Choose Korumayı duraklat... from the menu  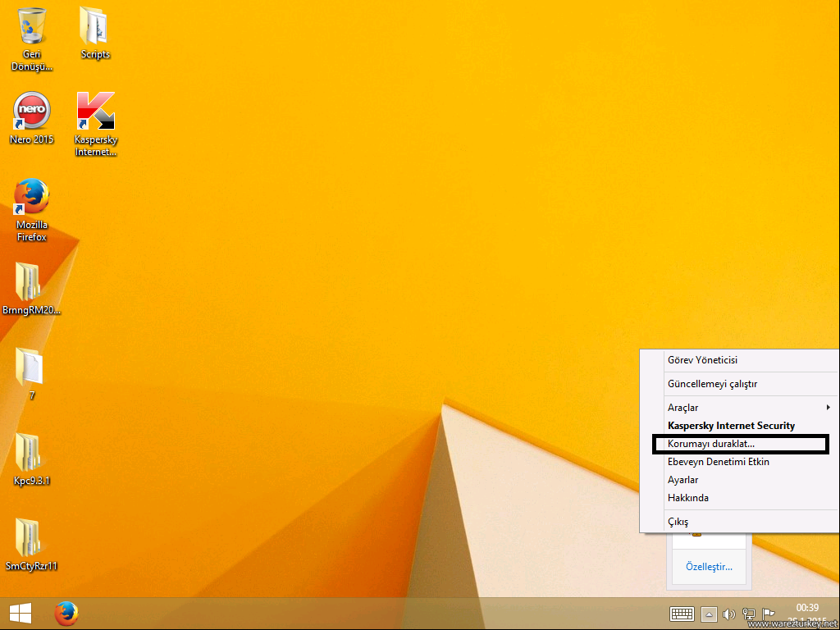pyautogui.click(x=710, y=444)
